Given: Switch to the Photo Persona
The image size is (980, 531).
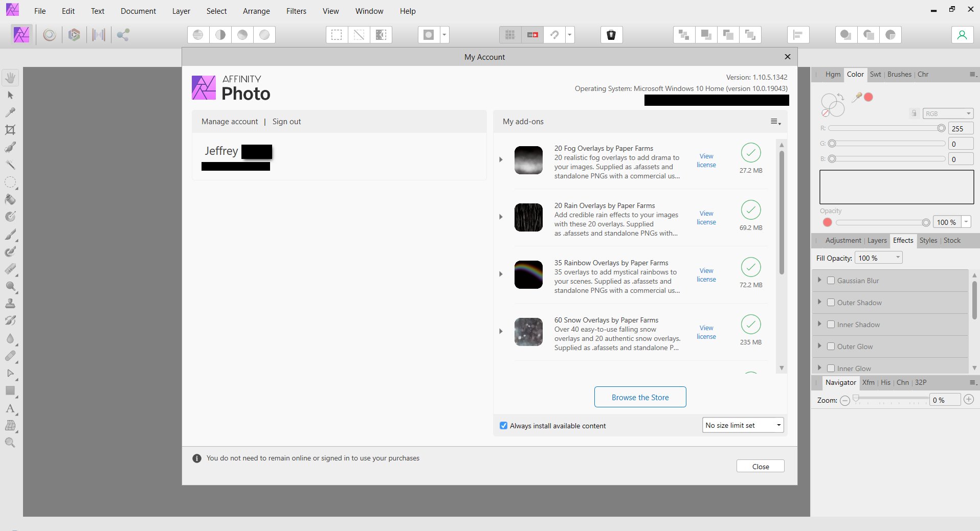Looking at the screenshot, I should 21,35.
